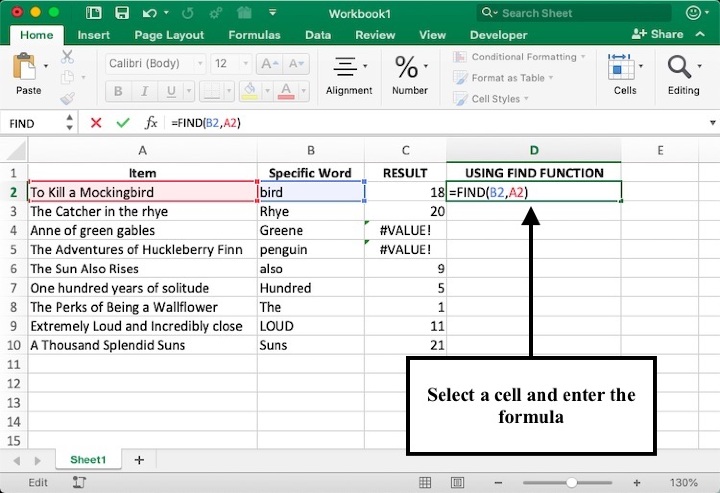
Task: Toggle Underline formatting
Action: (x=171, y=91)
